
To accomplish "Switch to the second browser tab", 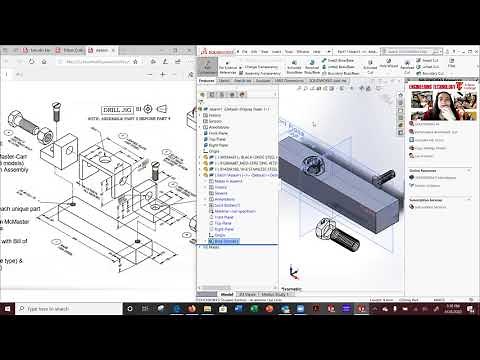I will click(x=69, y=51).
